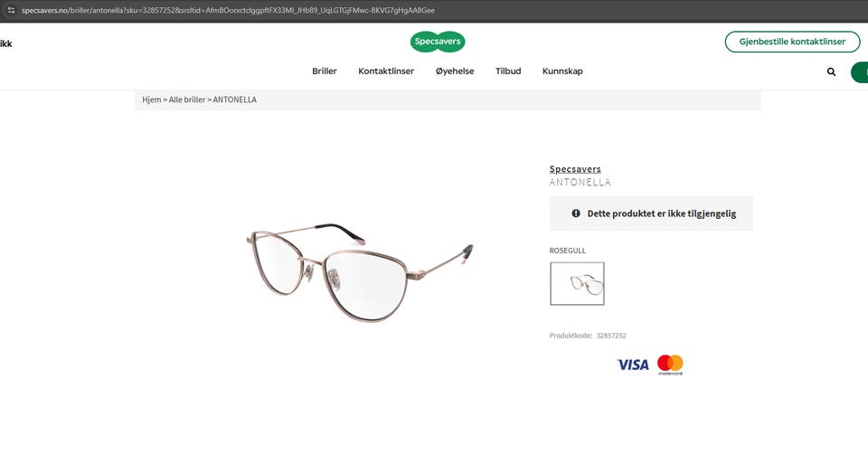The image size is (868, 456).
Task: Click the Specsavers brand link above ANTONELLA
Action: [575, 169]
